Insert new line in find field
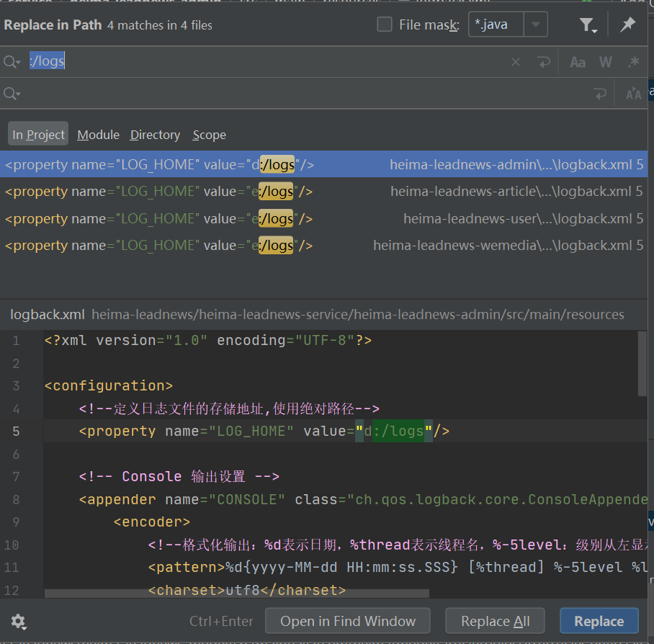The image size is (654, 644). tap(544, 62)
